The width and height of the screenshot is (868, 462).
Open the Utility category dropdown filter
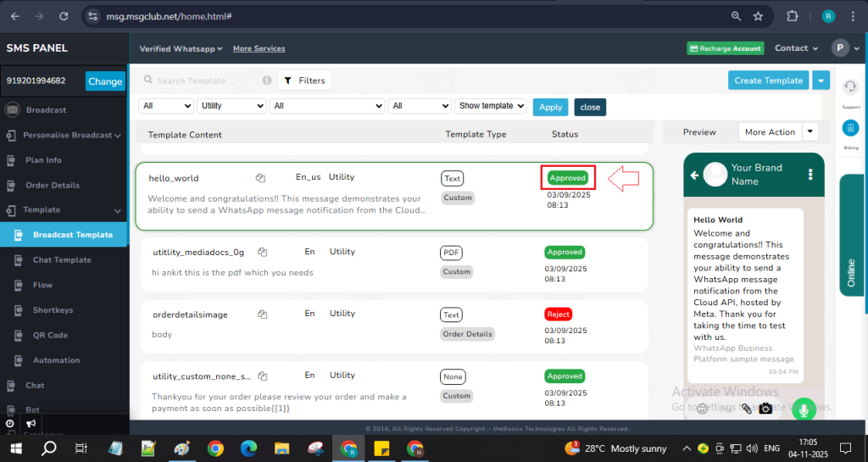tap(231, 106)
